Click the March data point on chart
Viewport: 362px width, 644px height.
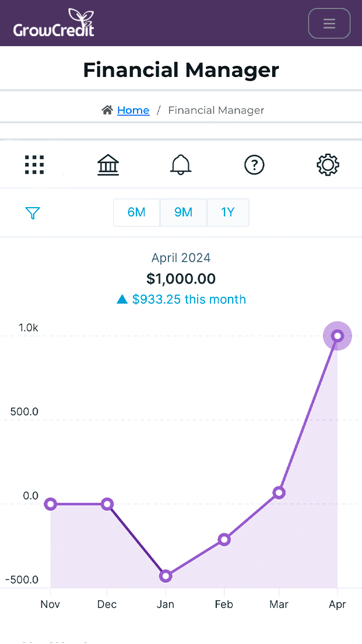tap(279, 492)
